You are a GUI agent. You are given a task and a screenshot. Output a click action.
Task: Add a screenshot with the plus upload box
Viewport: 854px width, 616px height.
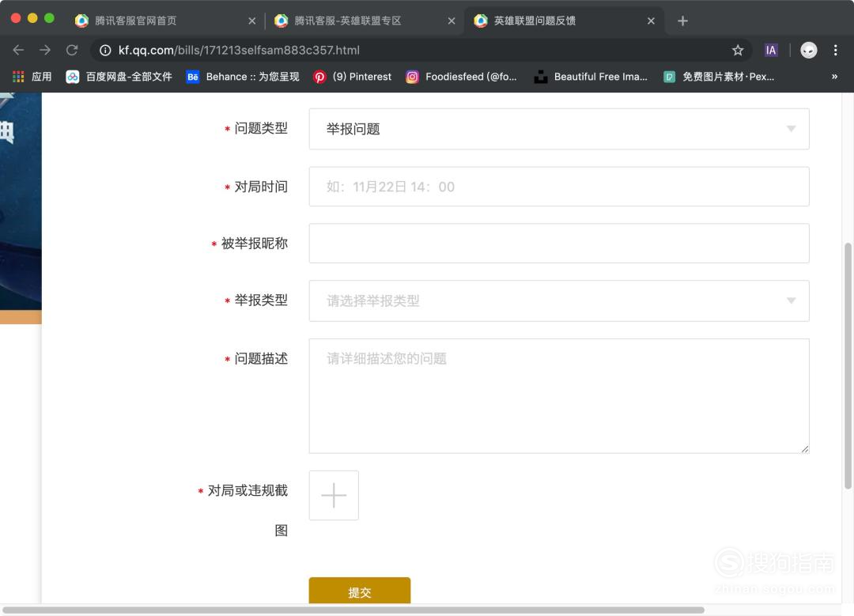point(334,496)
